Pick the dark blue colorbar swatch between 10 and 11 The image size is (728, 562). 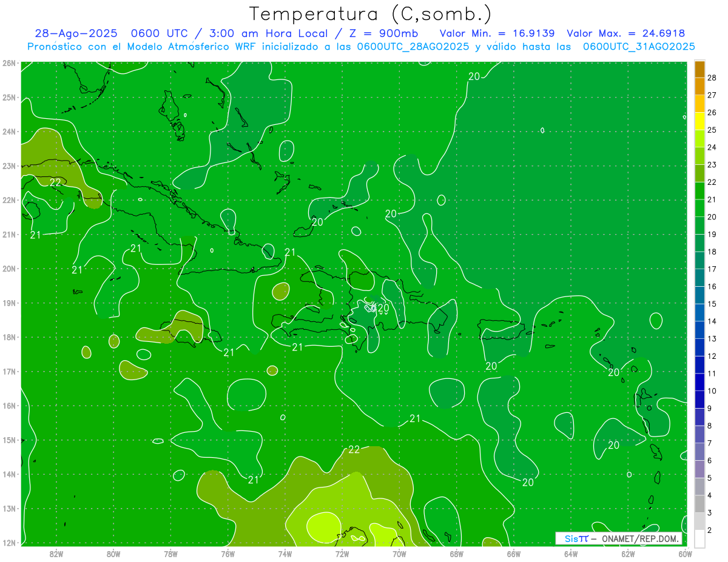pos(699,382)
